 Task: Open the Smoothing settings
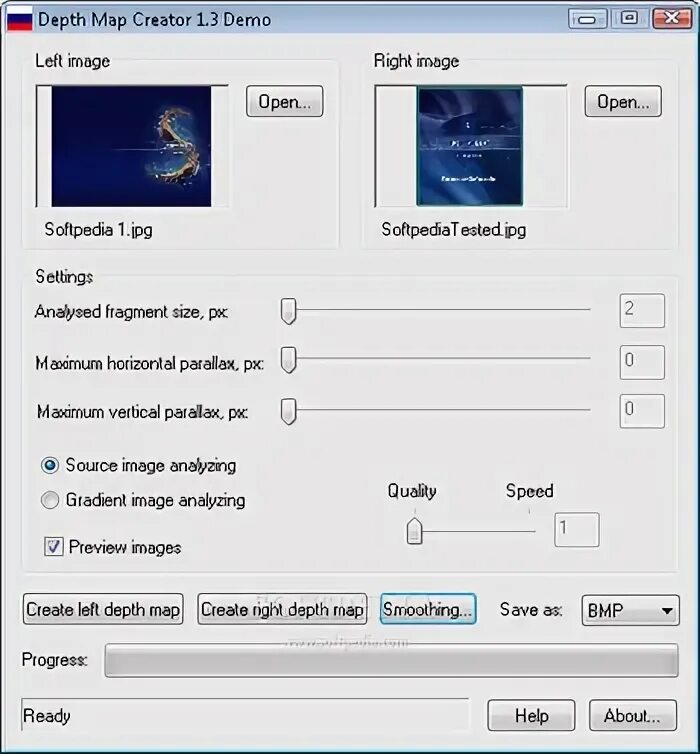pyautogui.click(x=428, y=609)
